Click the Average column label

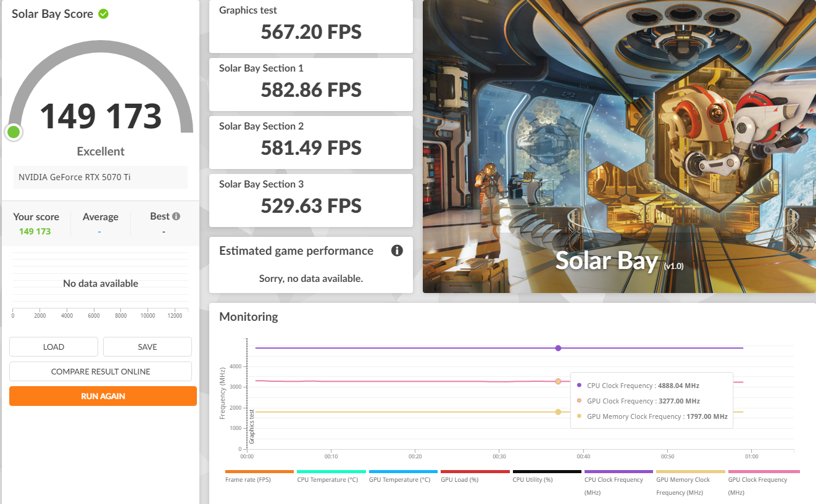(x=100, y=217)
